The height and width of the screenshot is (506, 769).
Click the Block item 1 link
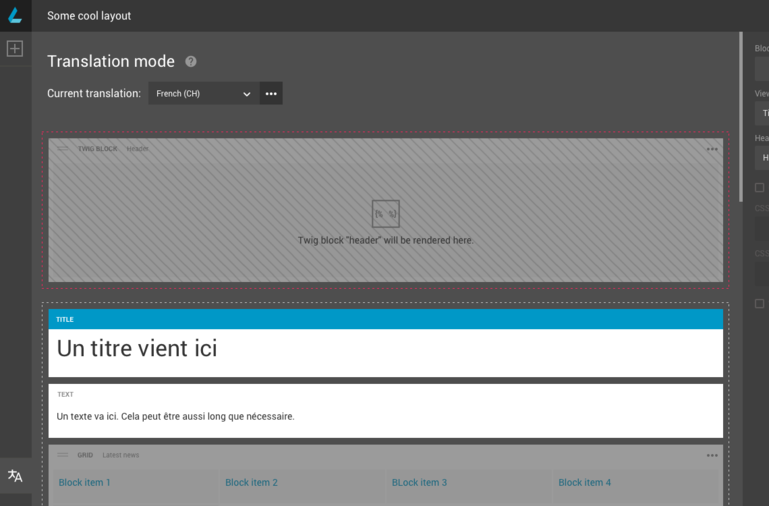coord(85,483)
